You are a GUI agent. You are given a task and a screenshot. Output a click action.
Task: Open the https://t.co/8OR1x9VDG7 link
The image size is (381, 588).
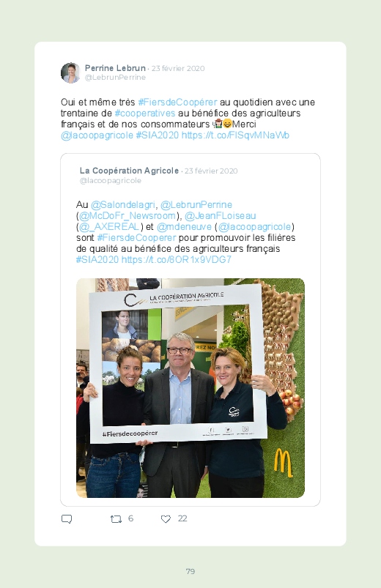click(177, 259)
